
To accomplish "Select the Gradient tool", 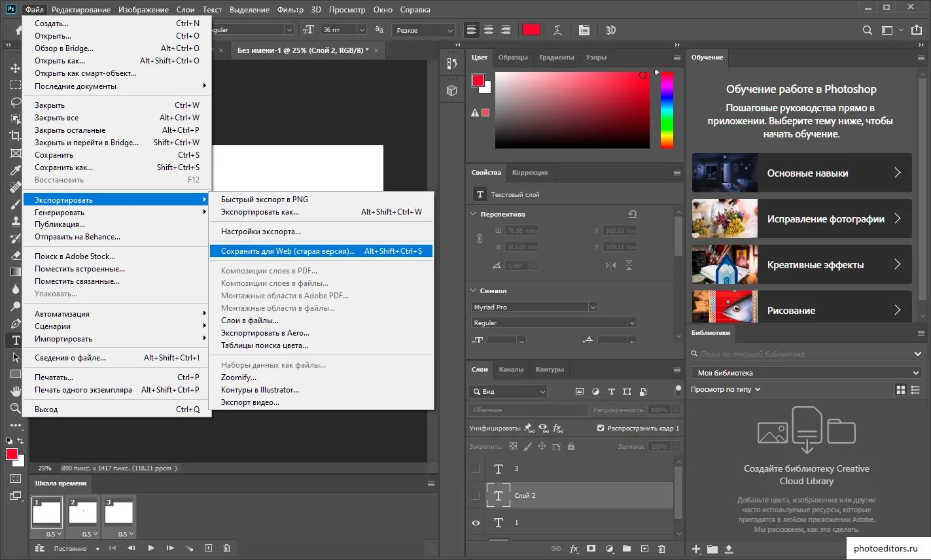I will pos(15,272).
